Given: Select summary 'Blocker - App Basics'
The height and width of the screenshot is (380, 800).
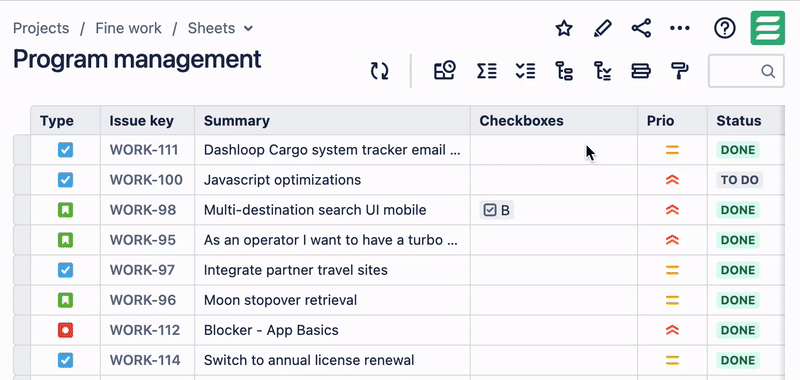Looking at the screenshot, I should [x=271, y=330].
